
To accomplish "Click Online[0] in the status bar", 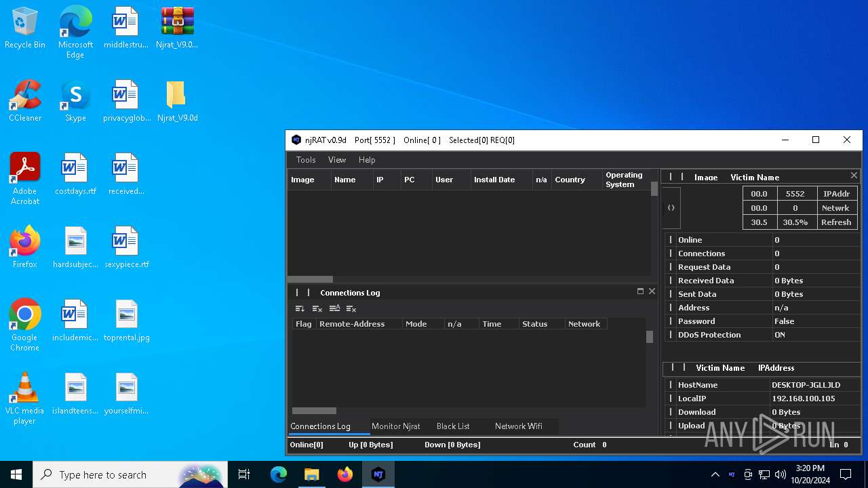I will [307, 445].
